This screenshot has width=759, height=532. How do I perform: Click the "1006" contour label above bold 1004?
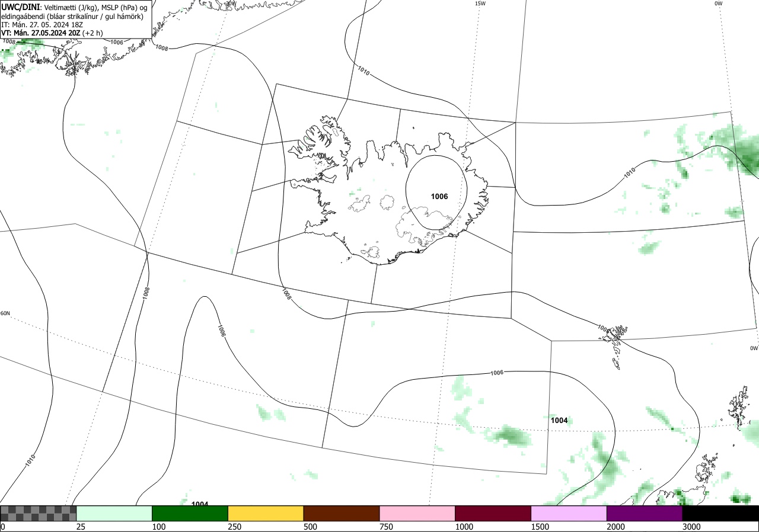click(x=497, y=373)
